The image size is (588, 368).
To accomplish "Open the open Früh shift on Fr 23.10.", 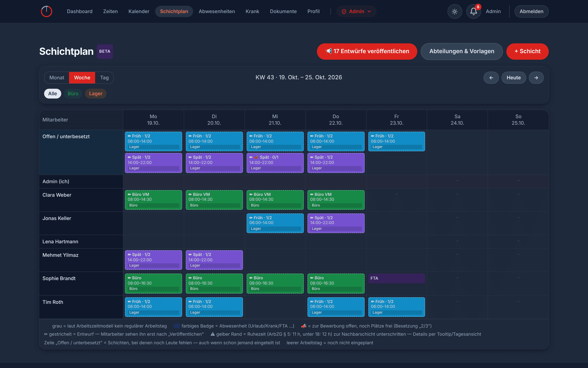I will [x=396, y=141].
